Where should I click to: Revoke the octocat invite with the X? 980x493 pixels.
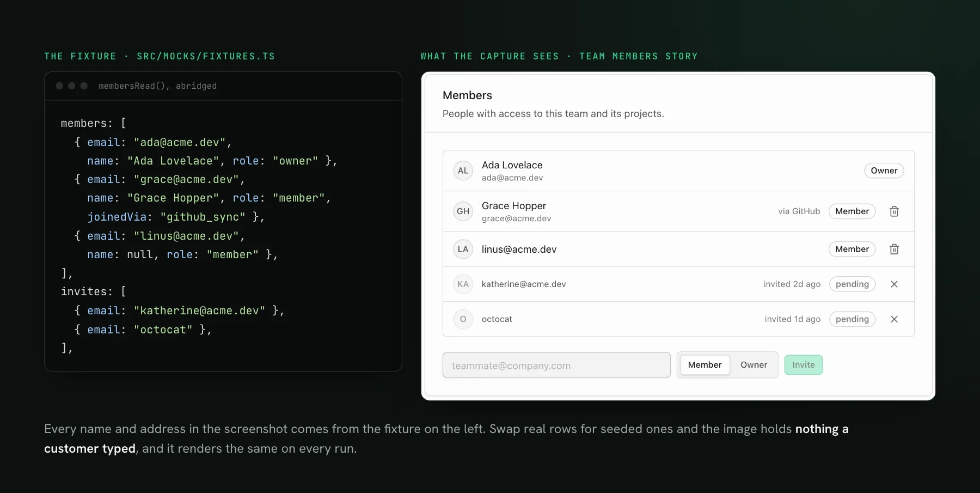coord(894,319)
